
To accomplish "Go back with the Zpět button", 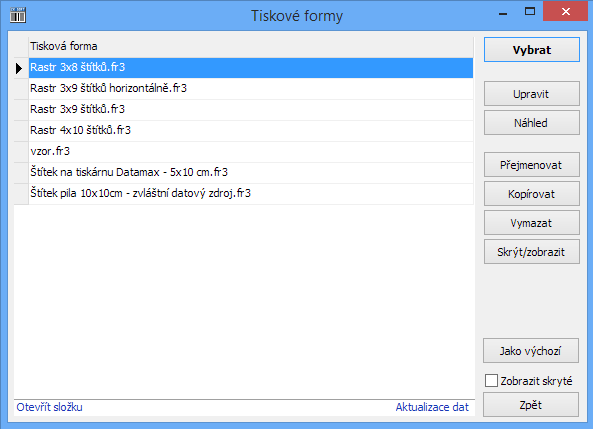I will 531,405.
